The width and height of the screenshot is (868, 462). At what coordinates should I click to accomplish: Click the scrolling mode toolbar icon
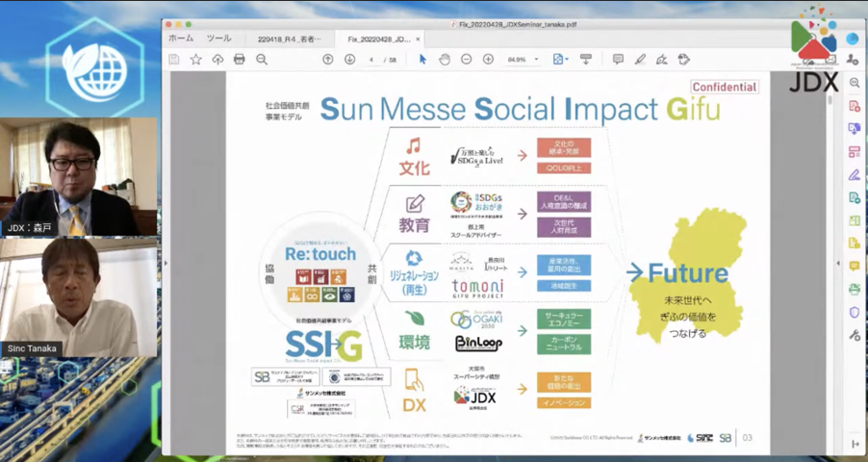586,60
